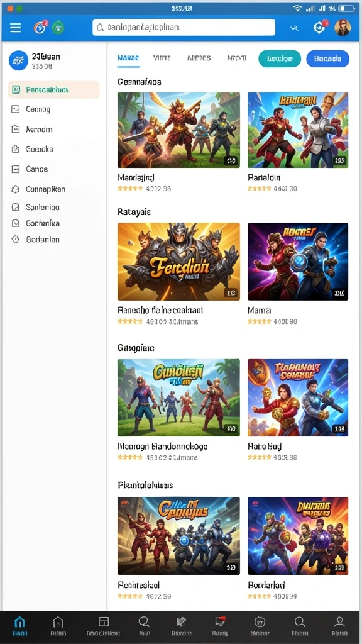This screenshot has height=644, width=362.
Task: Open the Manragn Blandenndoge game thumbnail
Action: tap(178, 397)
